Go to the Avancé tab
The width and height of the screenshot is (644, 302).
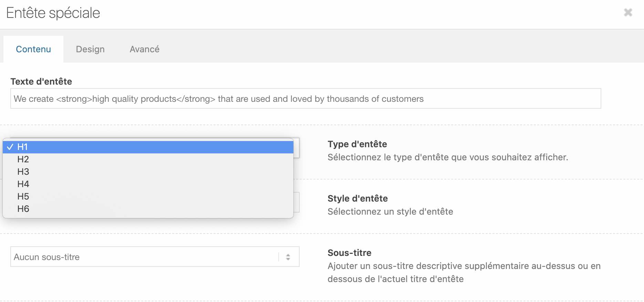[x=144, y=49]
